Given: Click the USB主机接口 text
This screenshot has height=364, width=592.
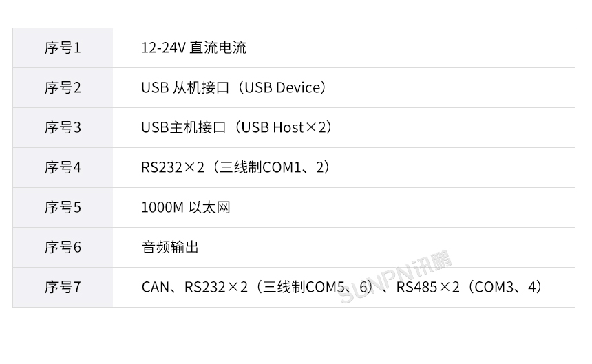Looking at the screenshot, I should (183, 127).
